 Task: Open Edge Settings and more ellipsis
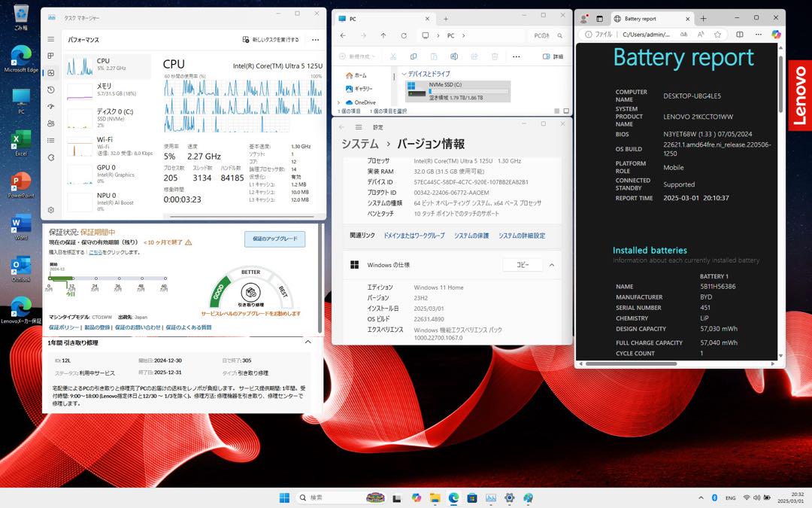(758, 34)
